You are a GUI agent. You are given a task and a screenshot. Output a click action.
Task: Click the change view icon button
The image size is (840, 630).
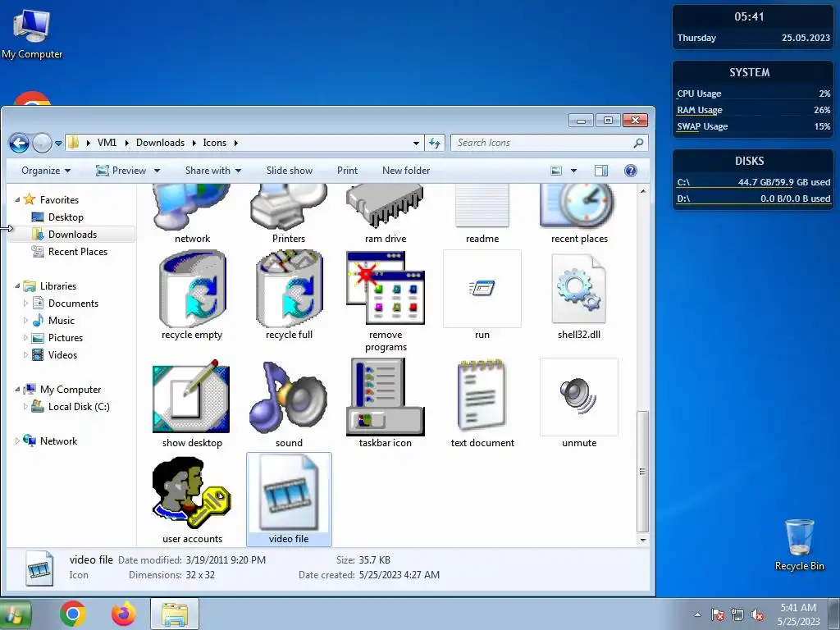[557, 171]
